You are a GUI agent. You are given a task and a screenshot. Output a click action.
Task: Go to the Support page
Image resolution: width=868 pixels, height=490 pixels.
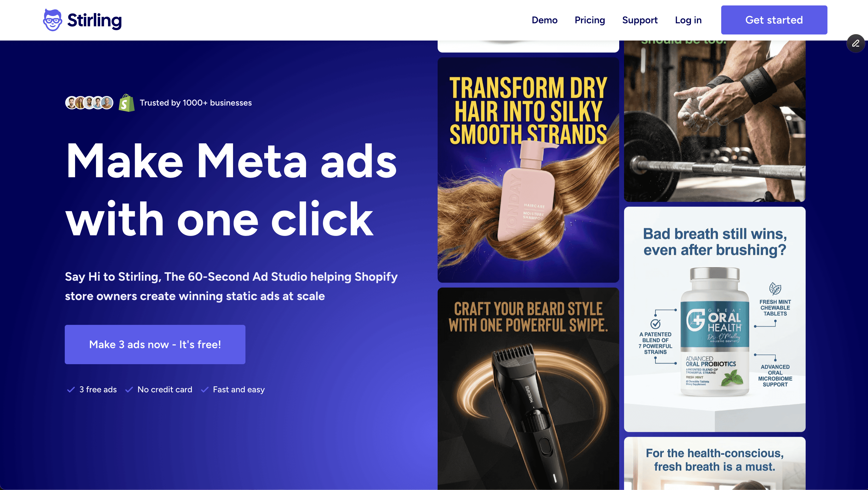(x=640, y=20)
